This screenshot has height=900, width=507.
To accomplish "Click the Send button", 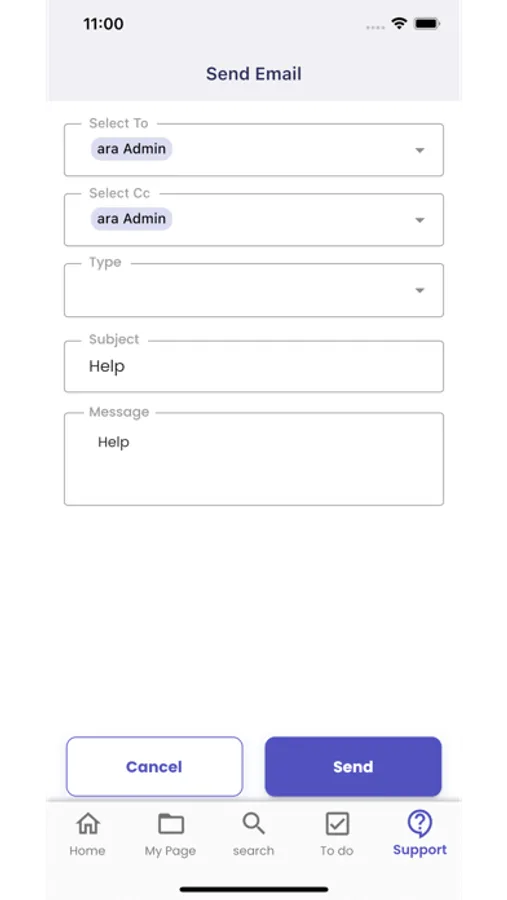I will coord(353,767).
